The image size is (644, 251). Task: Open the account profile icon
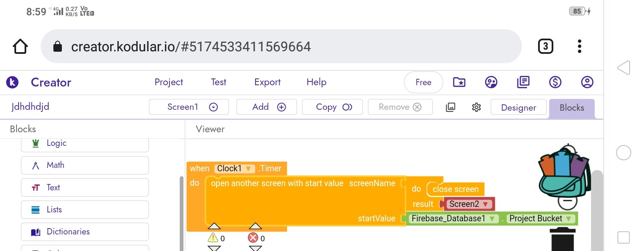pos(587,82)
